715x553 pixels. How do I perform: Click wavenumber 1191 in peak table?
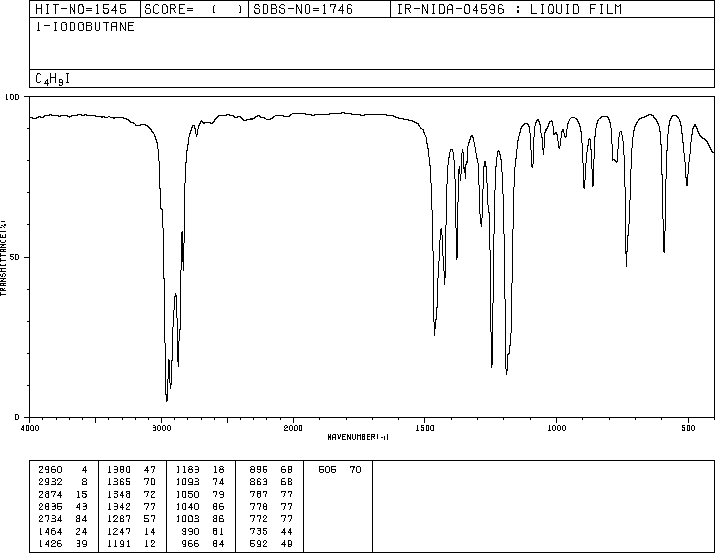tap(119, 544)
